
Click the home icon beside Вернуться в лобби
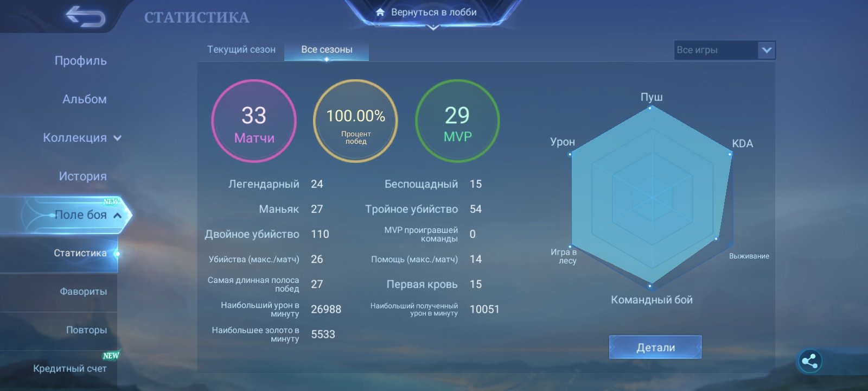pos(380,12)
